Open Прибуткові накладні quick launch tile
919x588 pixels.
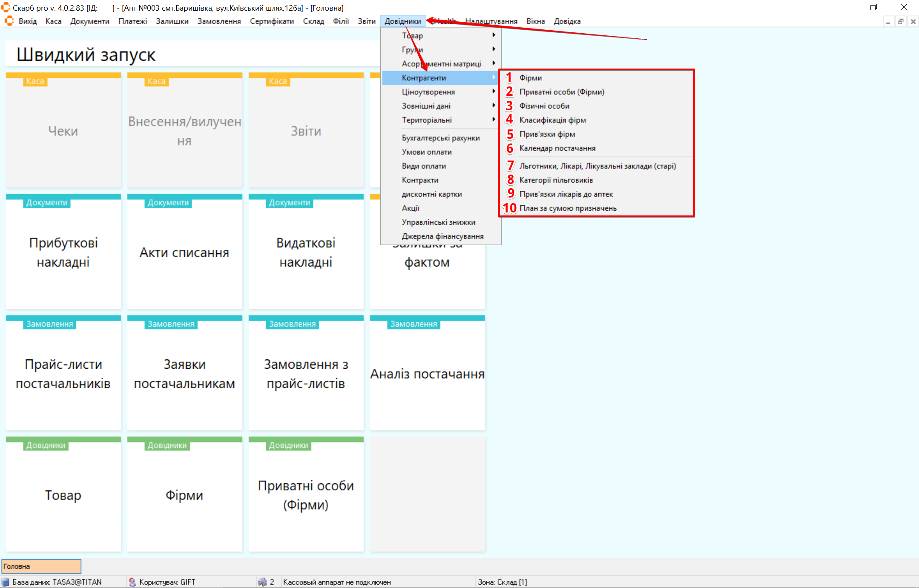tap(63, 252)
